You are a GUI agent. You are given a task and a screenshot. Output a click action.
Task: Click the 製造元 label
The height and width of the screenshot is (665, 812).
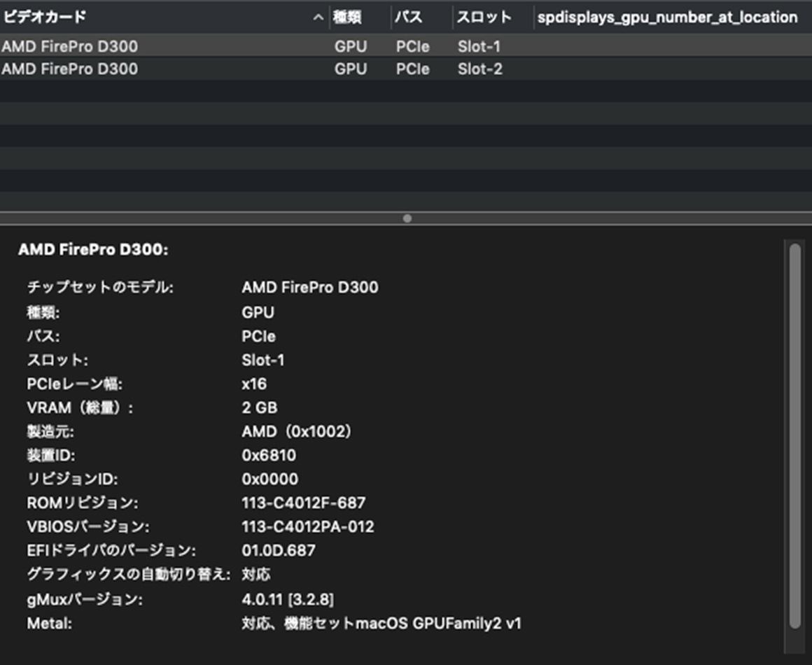50,431
